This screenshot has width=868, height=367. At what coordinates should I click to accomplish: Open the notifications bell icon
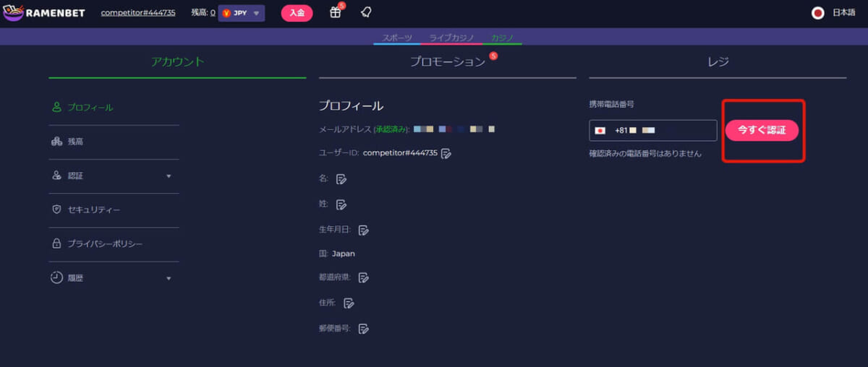[366, 12]
